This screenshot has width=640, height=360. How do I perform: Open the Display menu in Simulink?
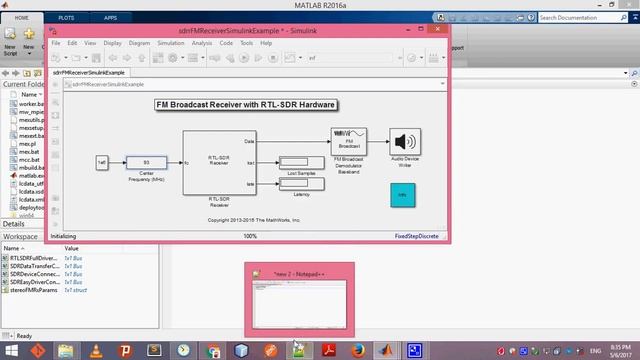coord(112,43)
